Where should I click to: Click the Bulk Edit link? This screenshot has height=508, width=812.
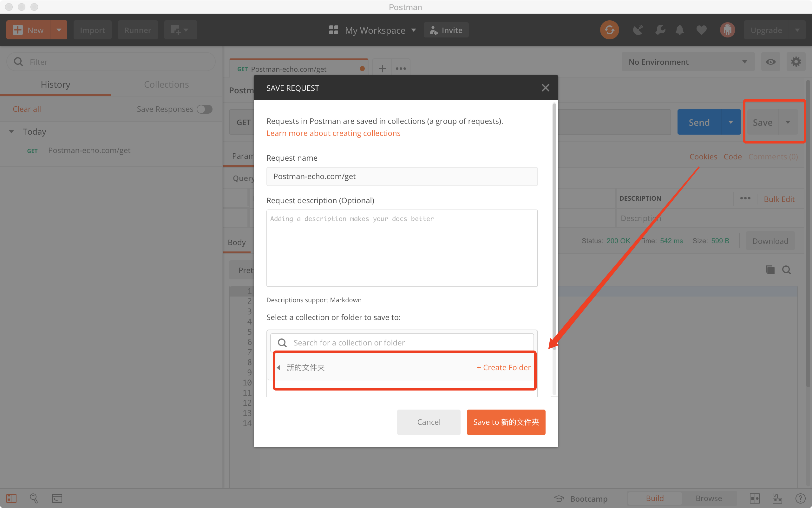[779, 199]
